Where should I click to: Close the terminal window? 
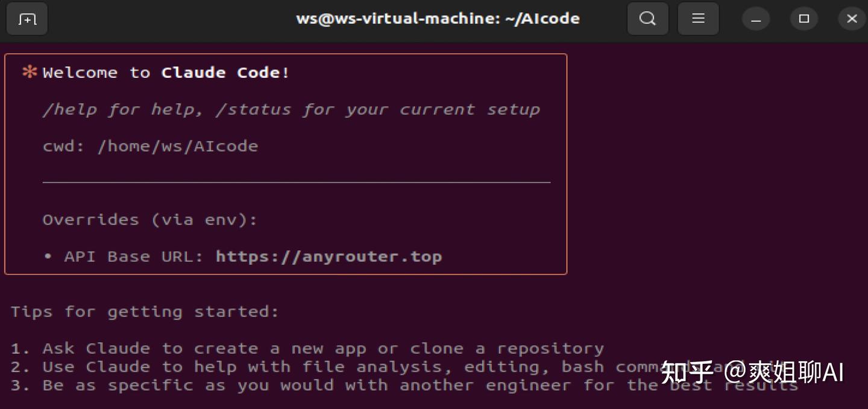[852, 19]
